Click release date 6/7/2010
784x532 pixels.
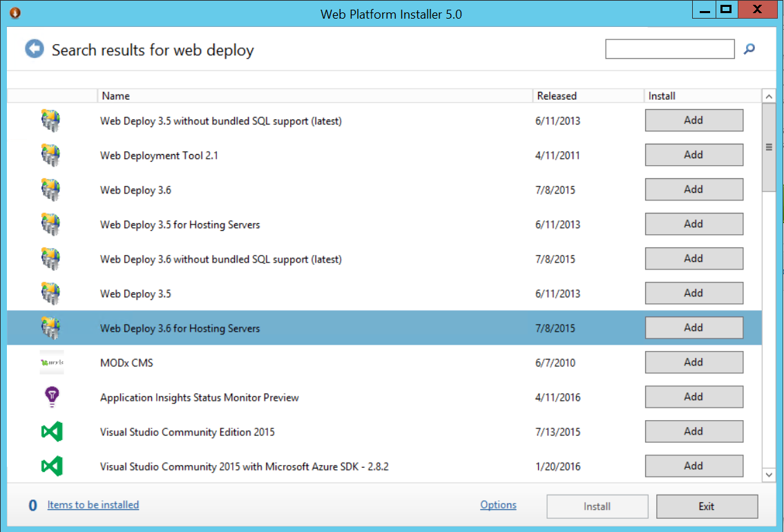tap(555, 363)
